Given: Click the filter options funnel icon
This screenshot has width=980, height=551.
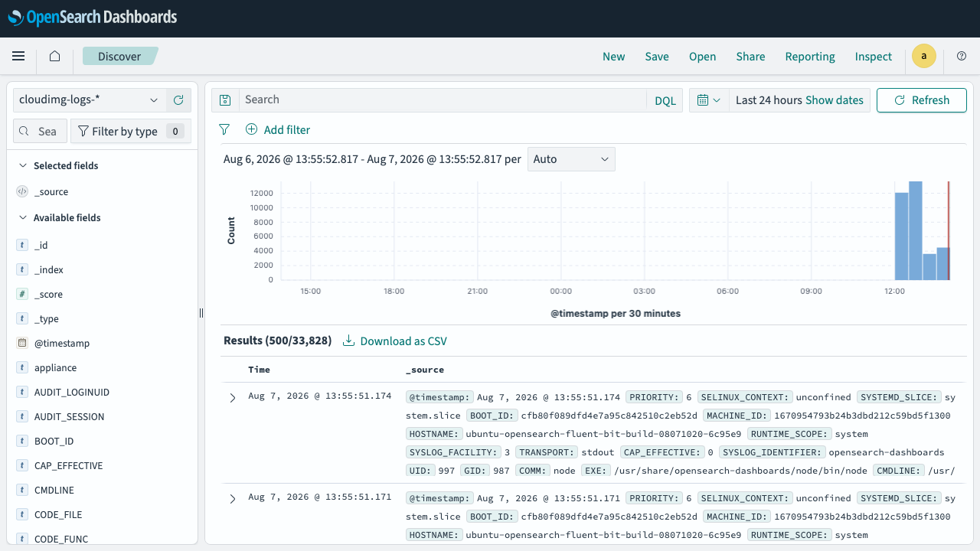Looking at the screenshot, I should pos(224,129).
